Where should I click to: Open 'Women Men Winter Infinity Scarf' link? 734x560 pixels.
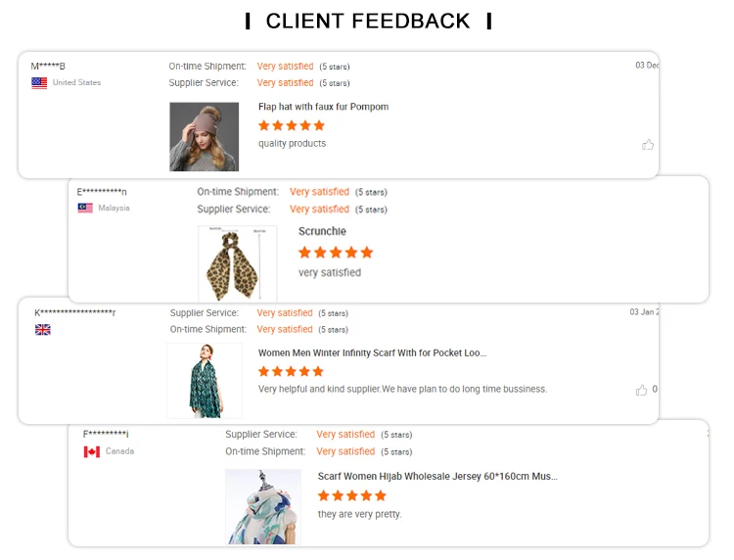tap(372, 353)
